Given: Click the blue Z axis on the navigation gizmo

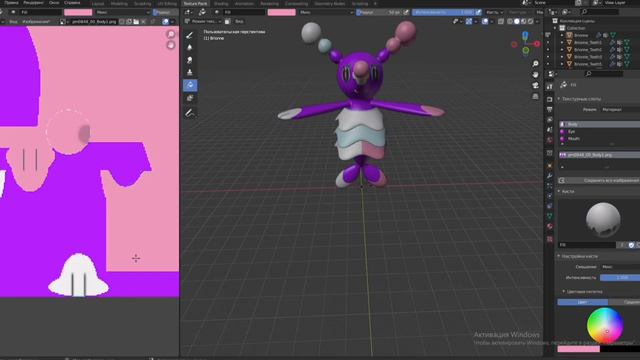Looking at the screenshot, I should tap(525, 35).
